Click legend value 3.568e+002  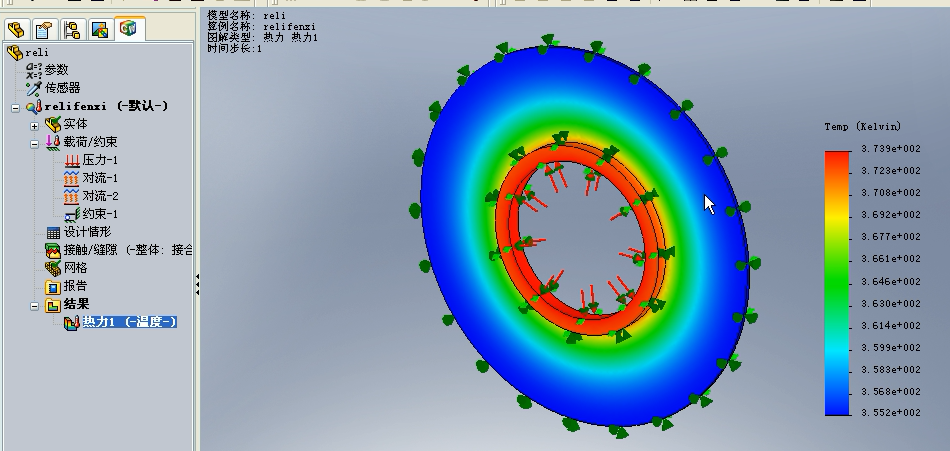pyautogui.click(x=891, y=391)
